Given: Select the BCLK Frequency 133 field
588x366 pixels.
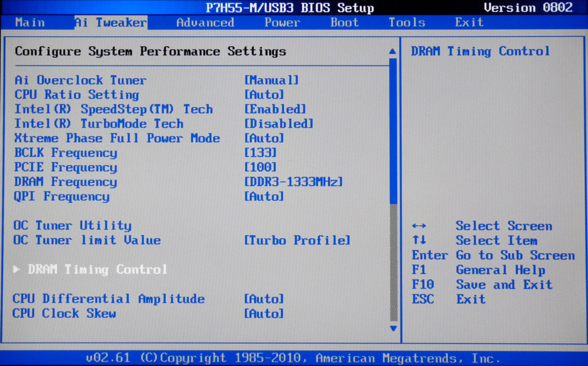Looking at the screenshot, I should 260,153.
